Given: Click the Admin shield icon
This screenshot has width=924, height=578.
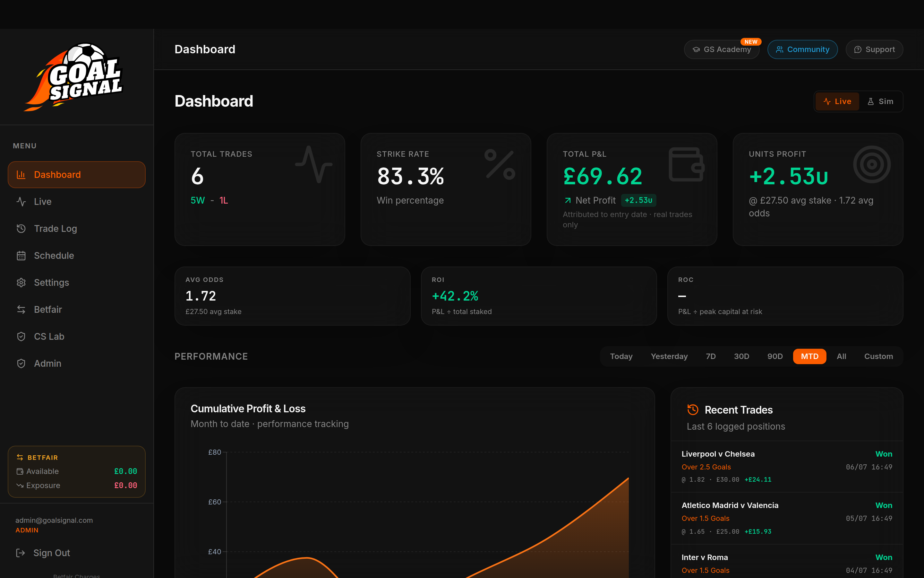Looking at the screenshot, I should (21, 363).
